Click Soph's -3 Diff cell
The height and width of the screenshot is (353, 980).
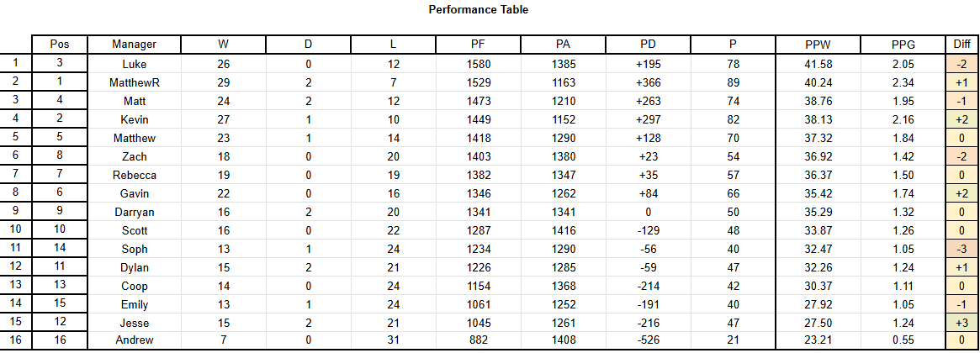(961, 250)
